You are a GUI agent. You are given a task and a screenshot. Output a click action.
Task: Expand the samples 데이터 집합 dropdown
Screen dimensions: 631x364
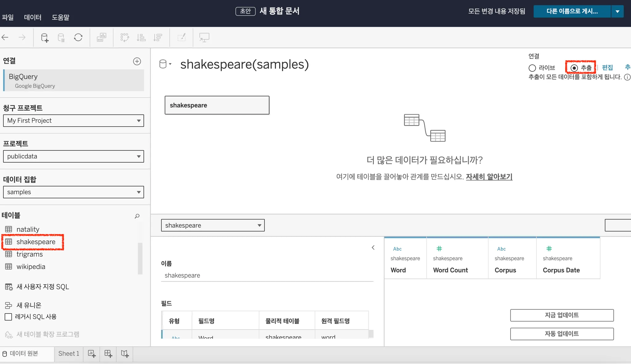[x=73, y=192]
